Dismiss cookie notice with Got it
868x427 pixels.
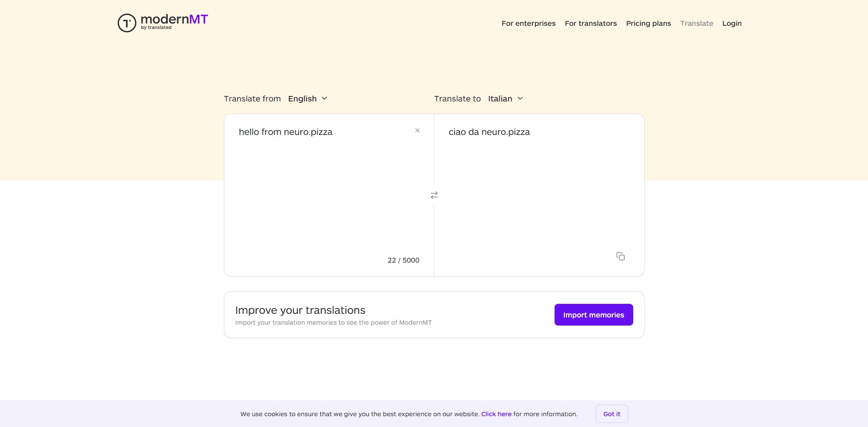[x=612, y=414]
